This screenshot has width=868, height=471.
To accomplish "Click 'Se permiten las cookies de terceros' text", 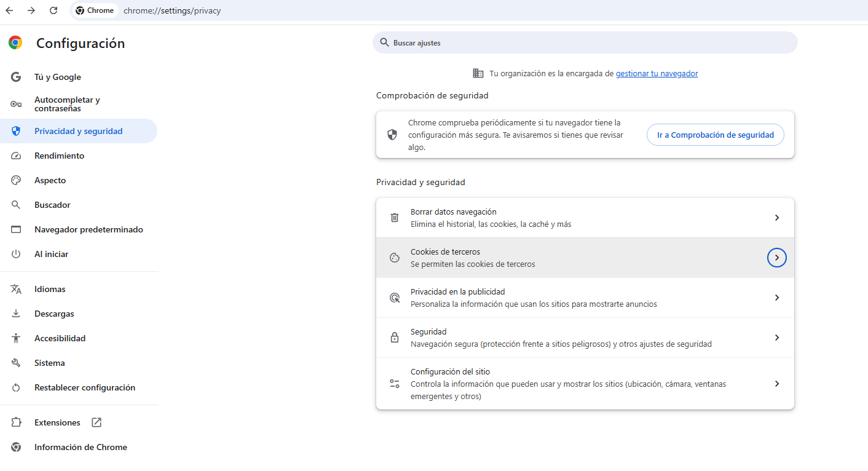I will 473,264.
